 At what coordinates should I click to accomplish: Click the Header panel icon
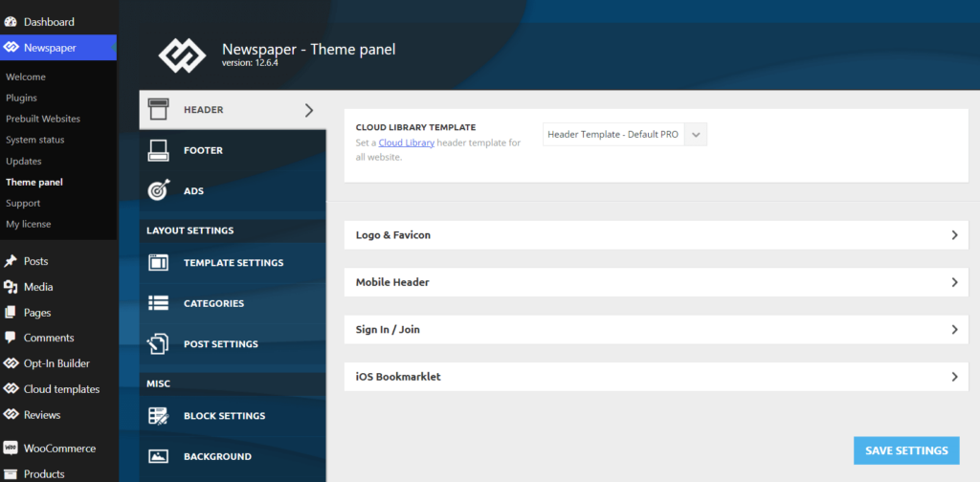click(x=158, y=109)
